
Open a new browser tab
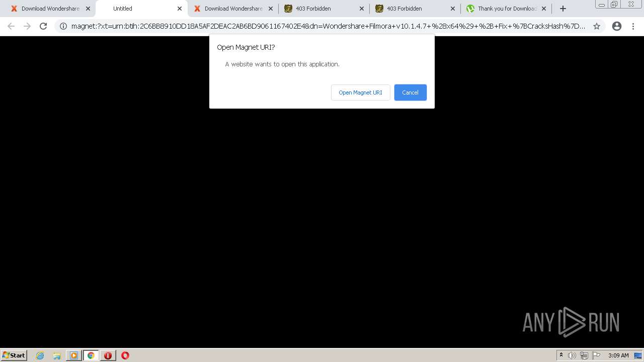click(563, 9)
